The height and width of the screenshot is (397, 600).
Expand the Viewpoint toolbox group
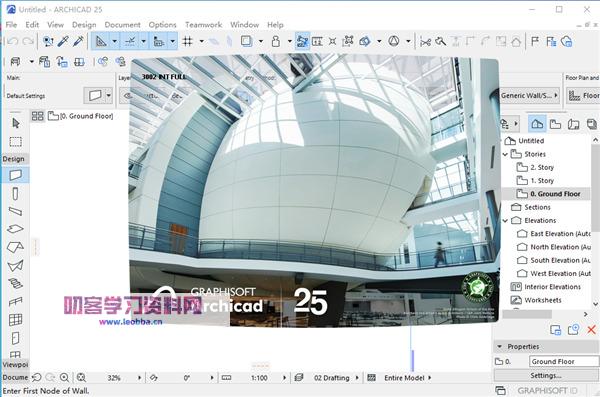point(15,364)
